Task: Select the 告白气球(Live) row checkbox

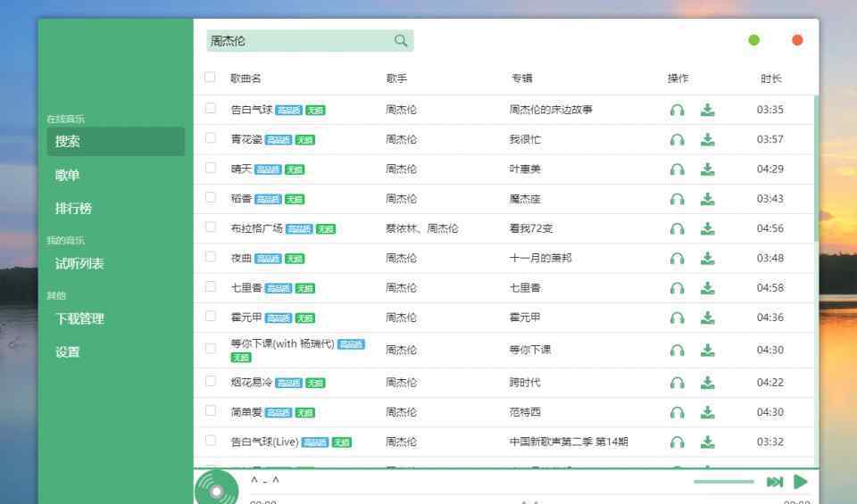Action: tap(211, 440)
